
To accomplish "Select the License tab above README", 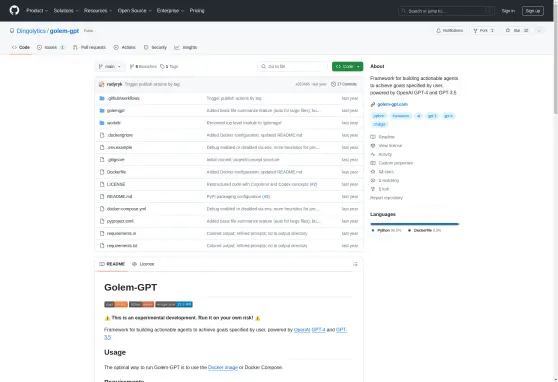I will point(143,264).
